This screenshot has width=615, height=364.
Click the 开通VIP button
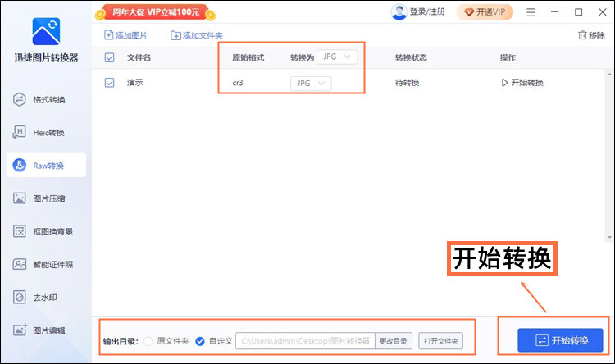click(x=485, y=12)
